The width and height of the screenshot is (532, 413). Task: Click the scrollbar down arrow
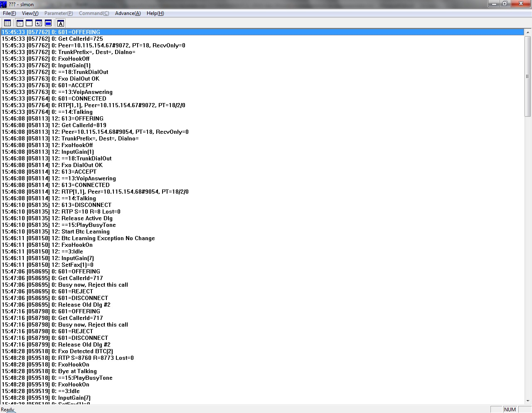click(x=528, y=401)
